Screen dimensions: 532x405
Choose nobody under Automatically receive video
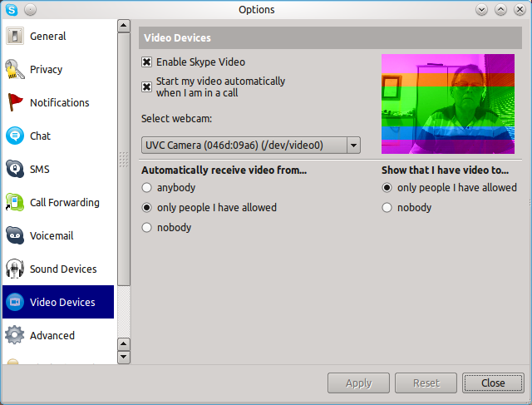coord(147,228)
